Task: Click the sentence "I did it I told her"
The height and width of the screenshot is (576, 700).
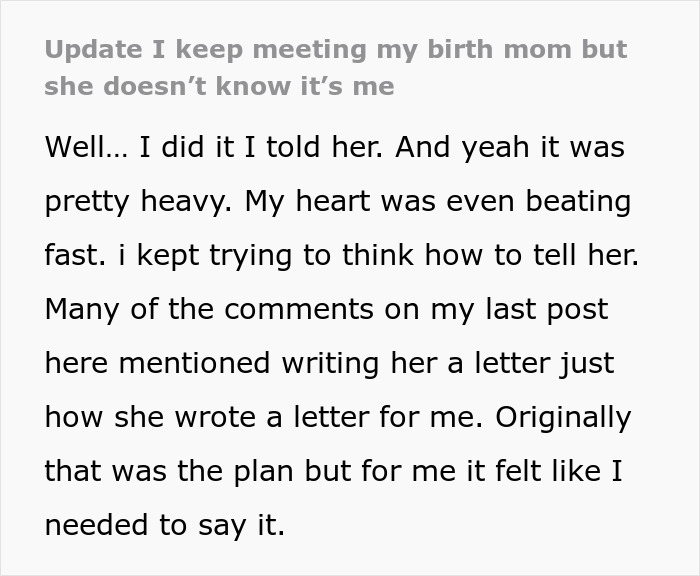Action: [x=260, y=148]
